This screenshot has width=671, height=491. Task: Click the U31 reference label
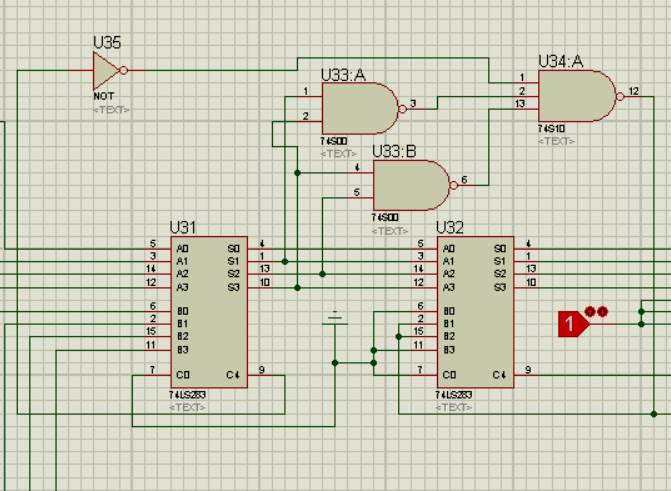click(183, 227)
